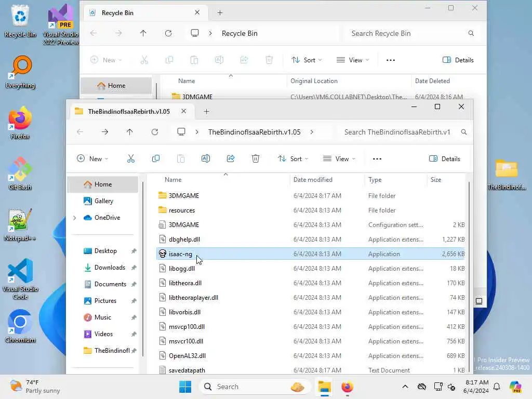Refresh the TheBindinofIsaaRebirth.v1.05 folder
This screenshot has height=399, width=532.
pyautogui.click(x=155, y=132)
